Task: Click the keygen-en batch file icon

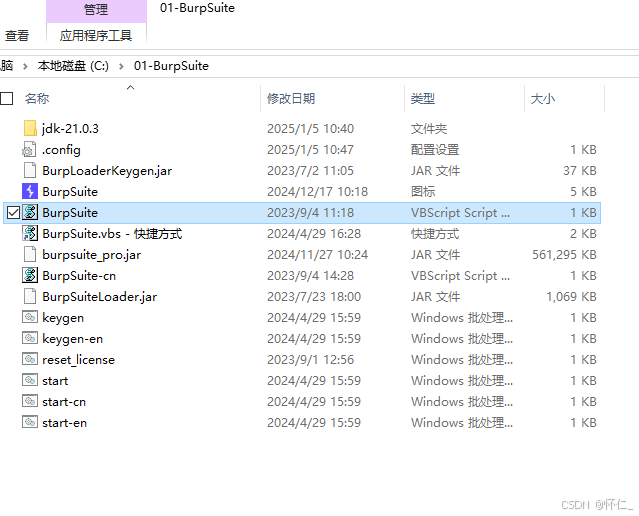Action: [x=30, y=338]
